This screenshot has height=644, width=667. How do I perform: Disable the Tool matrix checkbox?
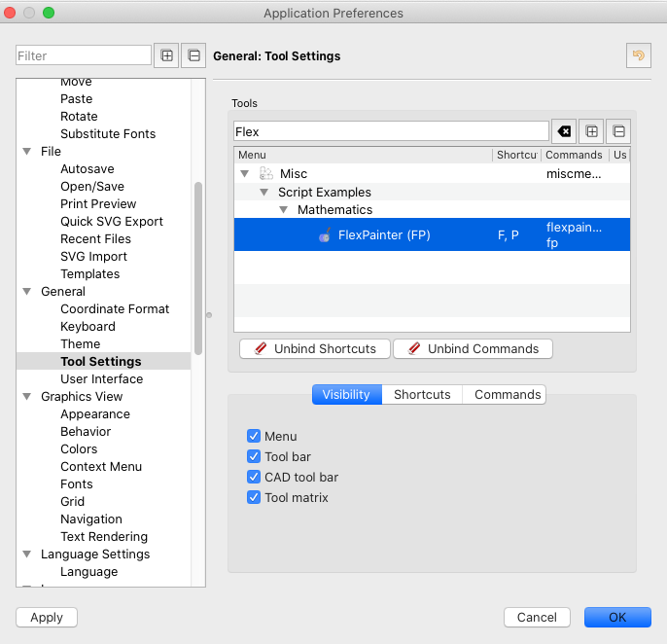click(x=254, y=498)
